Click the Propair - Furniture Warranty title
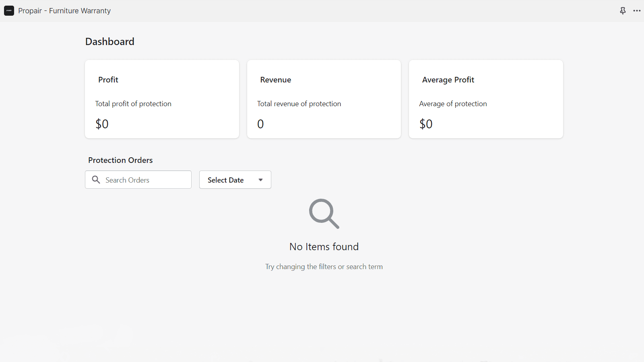644x362 pixels. pos(64,10)
